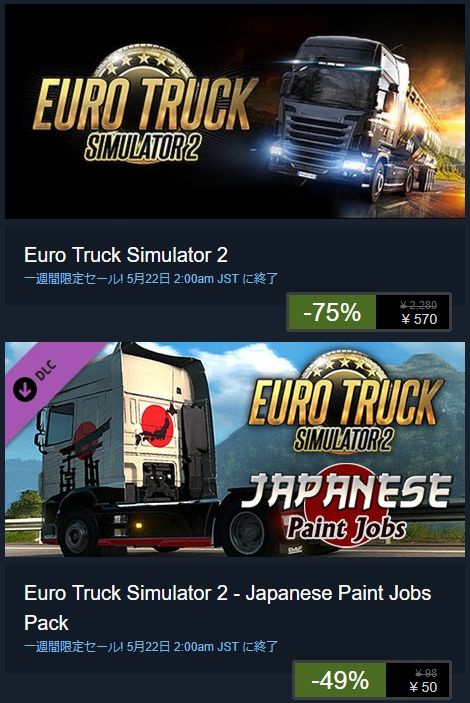Open the Japanese Paint Jobs Pack title link

tap(227, 608)
